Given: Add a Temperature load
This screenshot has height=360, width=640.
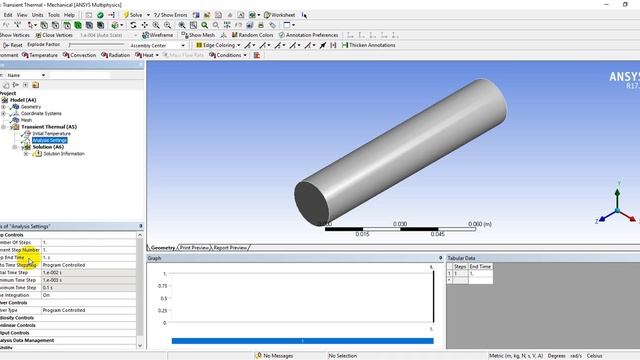Looking at the screenshot, I should [40, 55].
